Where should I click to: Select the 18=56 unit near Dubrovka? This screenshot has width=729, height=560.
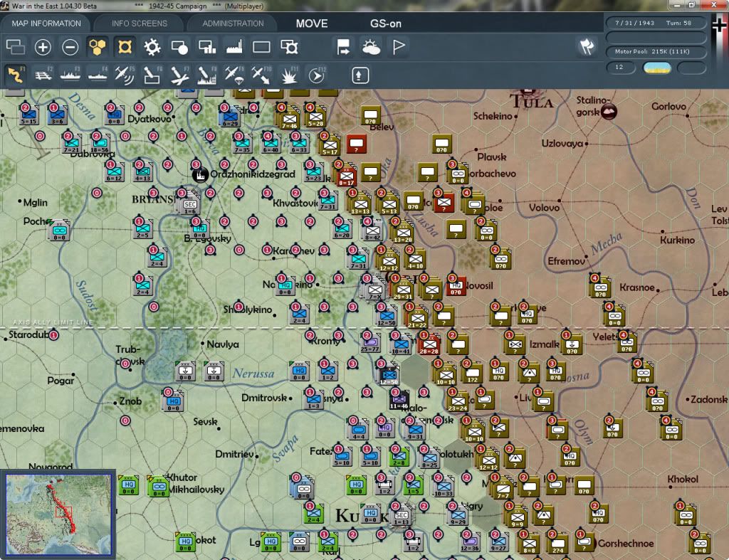pos(100,144)
